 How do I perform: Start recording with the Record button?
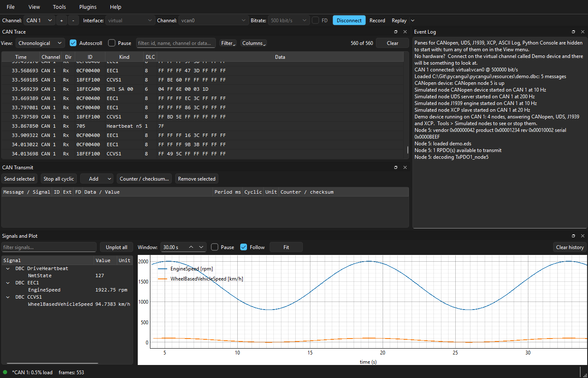pos(377,20)
